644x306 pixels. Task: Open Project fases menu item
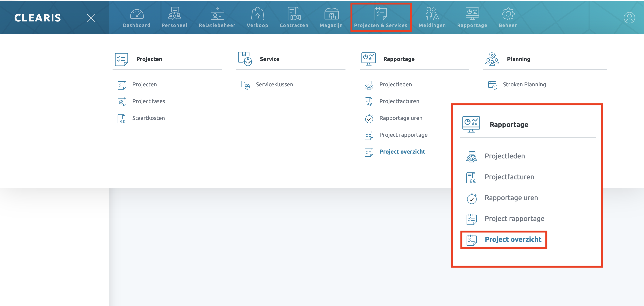[149, 101]
